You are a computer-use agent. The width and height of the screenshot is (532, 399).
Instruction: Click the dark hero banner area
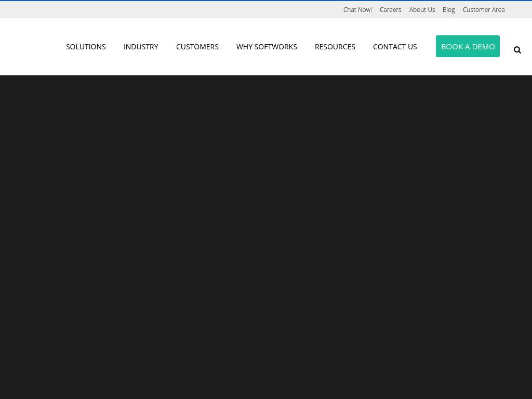click(x=266, y=234)
